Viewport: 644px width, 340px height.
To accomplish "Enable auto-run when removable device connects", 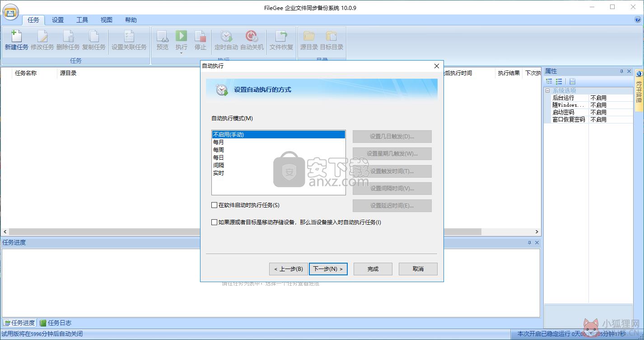I will 215,222.
